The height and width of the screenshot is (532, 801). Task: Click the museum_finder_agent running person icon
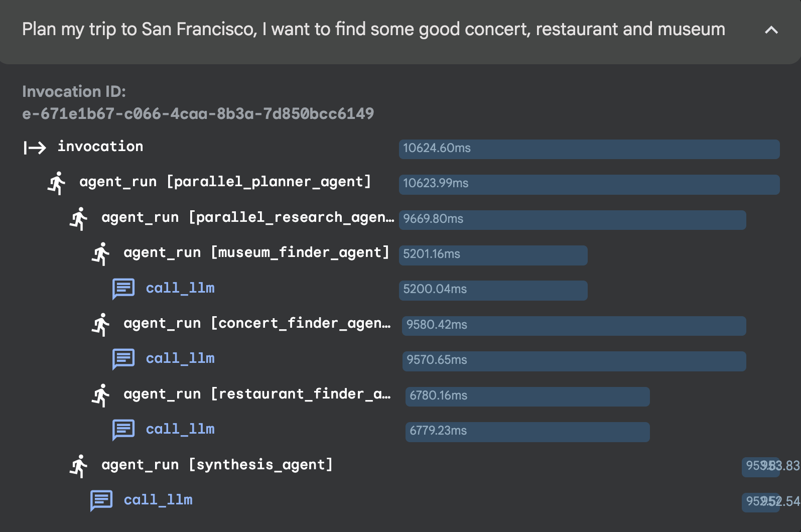(x=101, y=254)
